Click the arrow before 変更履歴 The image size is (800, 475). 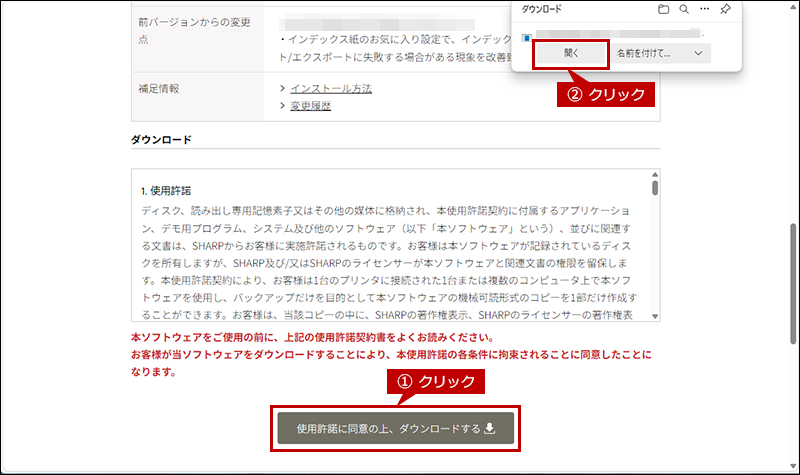click(283, 106)
